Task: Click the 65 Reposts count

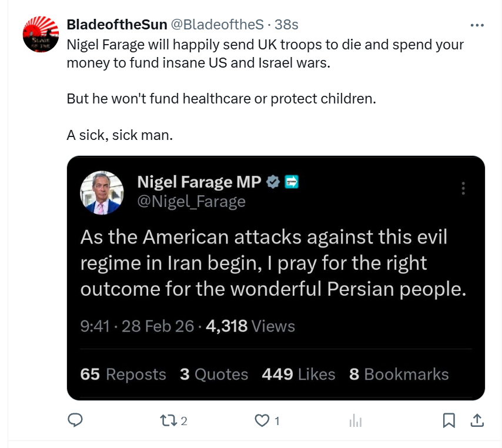Action: pyautogui.click(x=123, y=375)
